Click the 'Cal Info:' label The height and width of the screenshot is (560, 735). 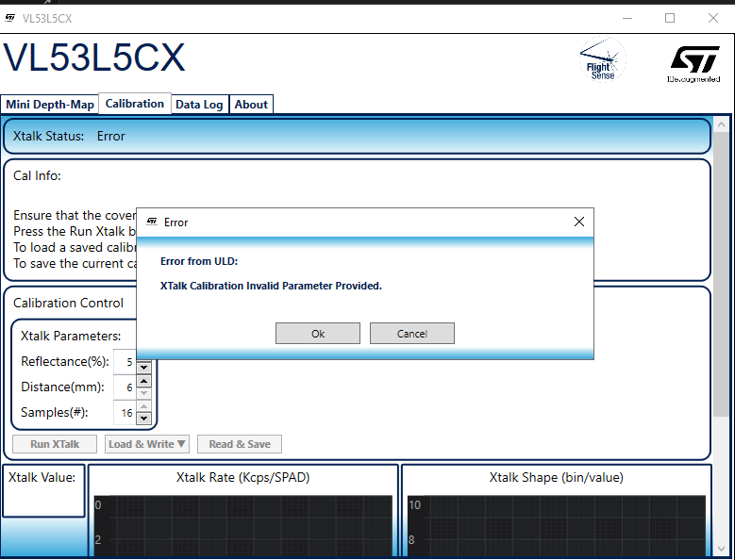tap(37, 175)
